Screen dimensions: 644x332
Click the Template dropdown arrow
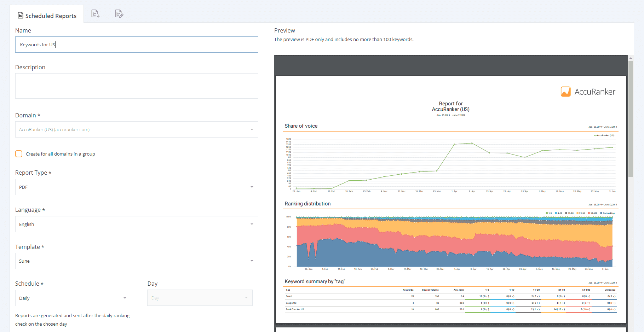252,261
